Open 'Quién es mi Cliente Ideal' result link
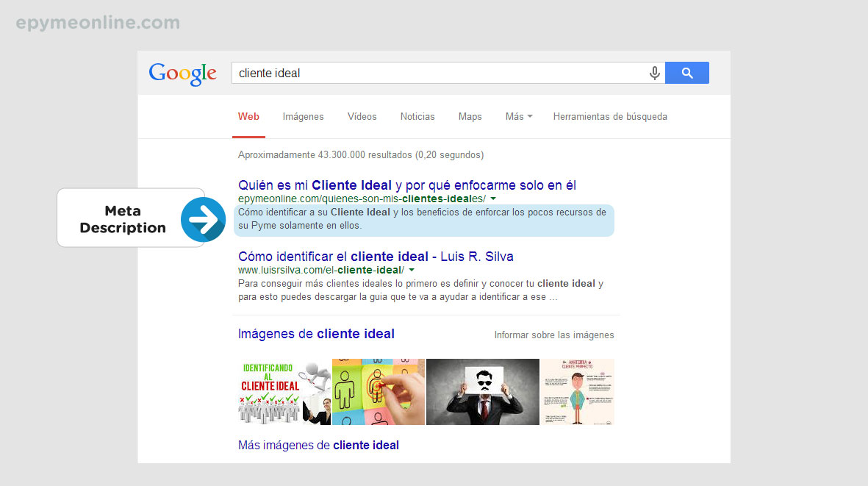 tap(406, 185)
